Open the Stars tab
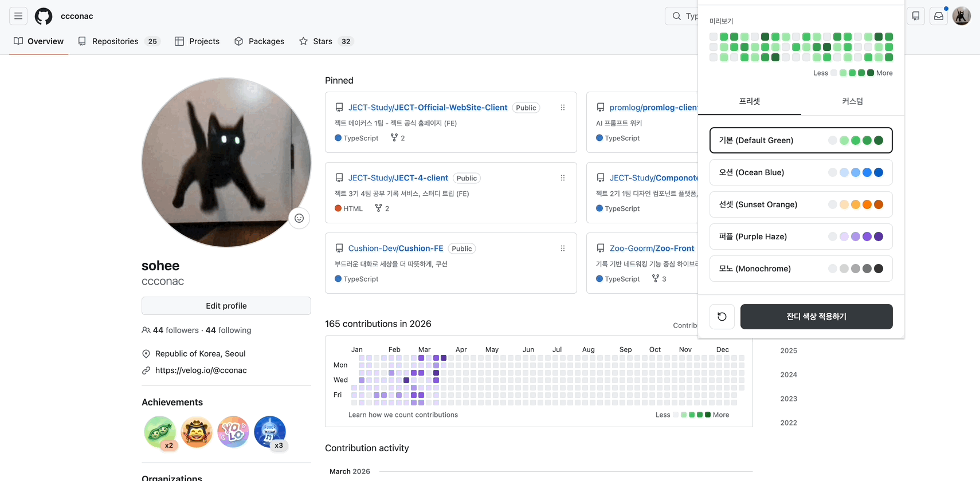The height and width of the screenshot is (481, 980). click(326, 41)
